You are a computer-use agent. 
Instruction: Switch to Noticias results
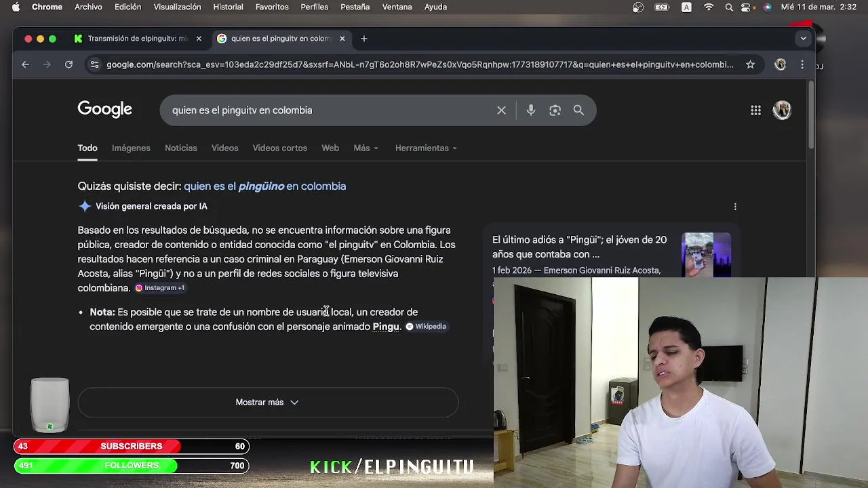181,148
